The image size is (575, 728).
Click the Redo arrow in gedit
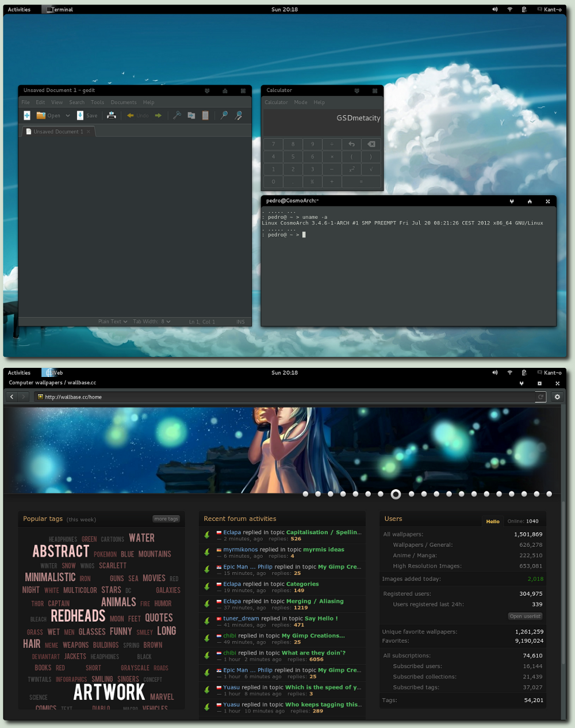pyautogui.click(x=158, y=116)
